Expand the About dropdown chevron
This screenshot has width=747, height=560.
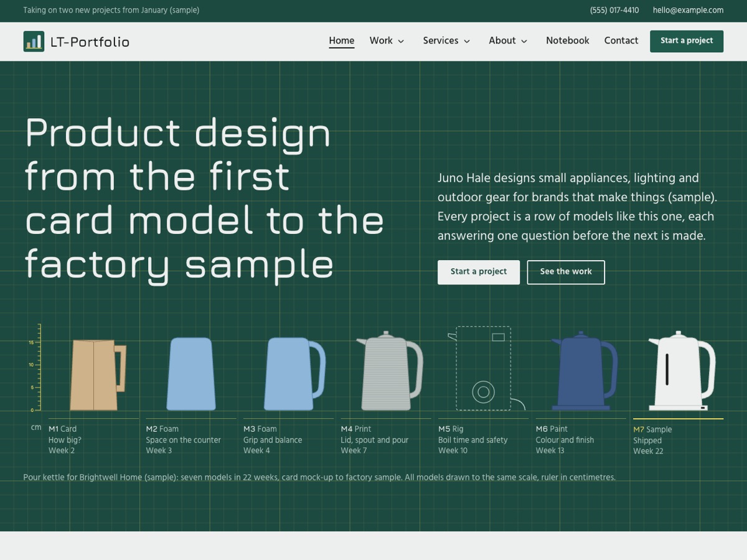524,41
